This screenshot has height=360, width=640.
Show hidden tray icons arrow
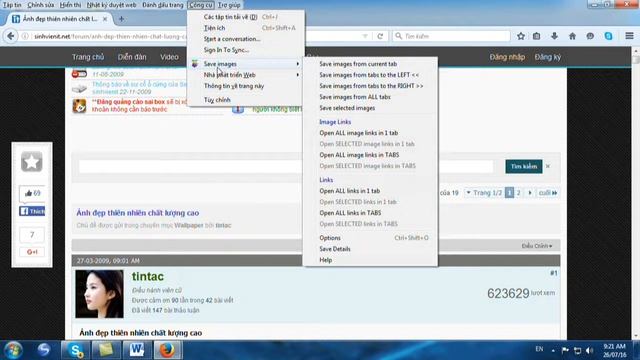pyautogui.click(x=553, y=350)
